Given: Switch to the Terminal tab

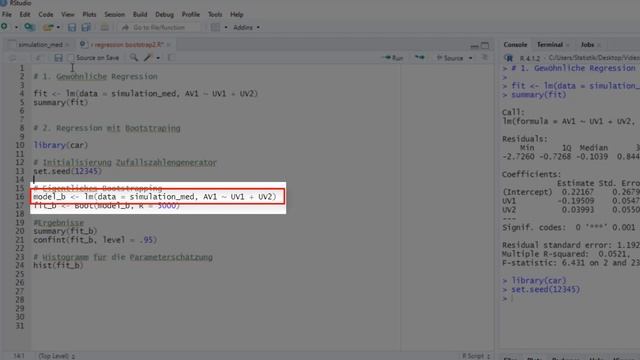Looking at the screenshot, I should tap(550, 44).
